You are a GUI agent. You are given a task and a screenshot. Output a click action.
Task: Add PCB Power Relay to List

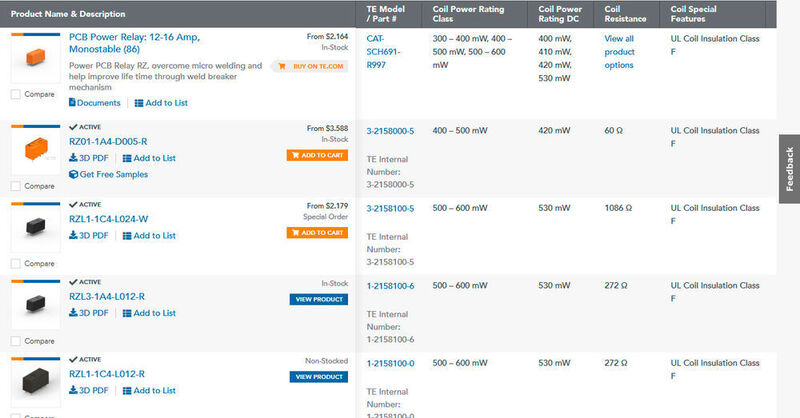click(x=161, y=103)
